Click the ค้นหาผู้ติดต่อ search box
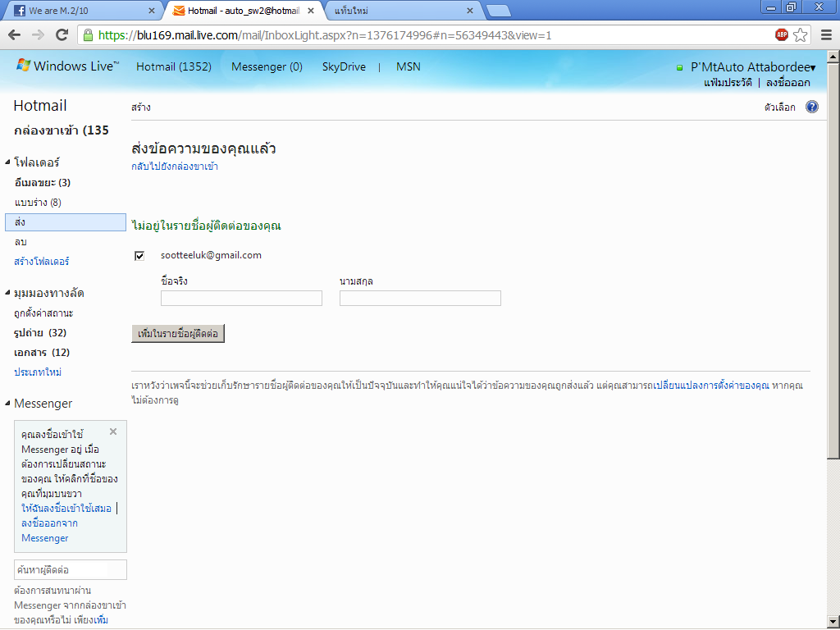Viewport: 840px width, 630px height. [x=71, y=570]
